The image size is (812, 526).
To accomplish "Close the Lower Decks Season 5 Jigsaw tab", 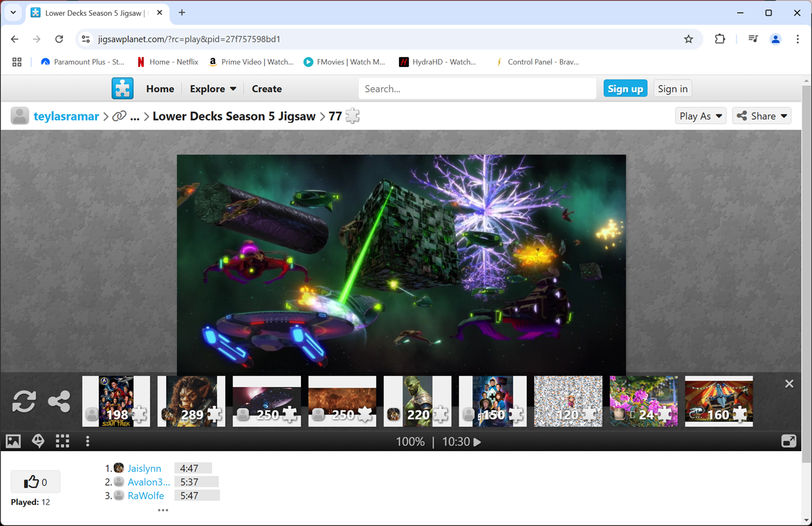I will [x=159, y=13].
